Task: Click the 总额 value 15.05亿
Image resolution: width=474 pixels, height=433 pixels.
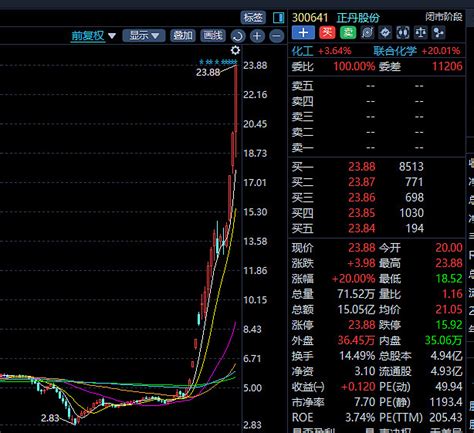Action: [356, 309]
